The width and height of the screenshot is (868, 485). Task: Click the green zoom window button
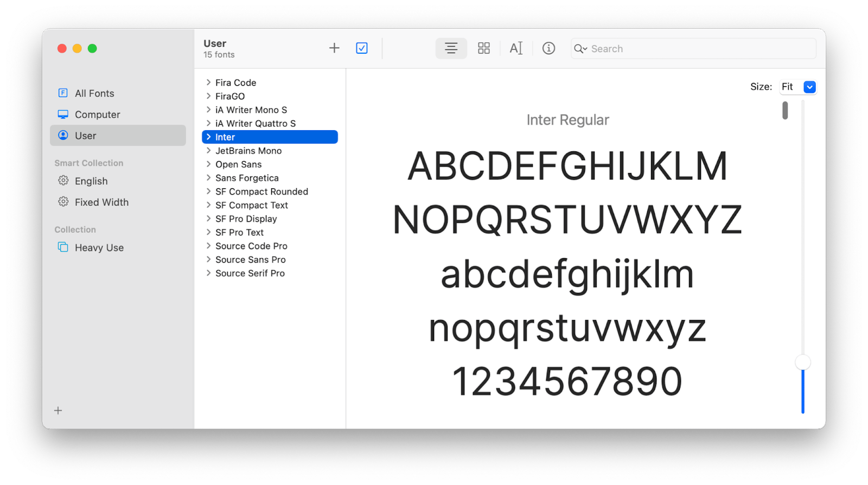[92, 48]
